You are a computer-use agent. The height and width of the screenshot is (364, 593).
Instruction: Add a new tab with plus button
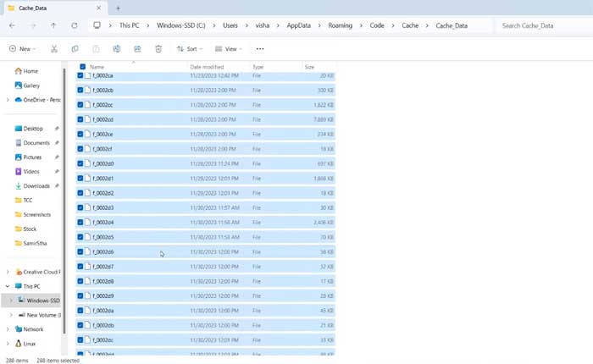(x=118, y=8)
